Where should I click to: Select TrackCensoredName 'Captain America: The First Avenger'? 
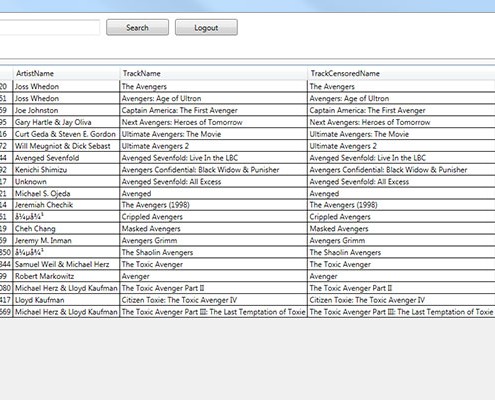pos(401,110)
